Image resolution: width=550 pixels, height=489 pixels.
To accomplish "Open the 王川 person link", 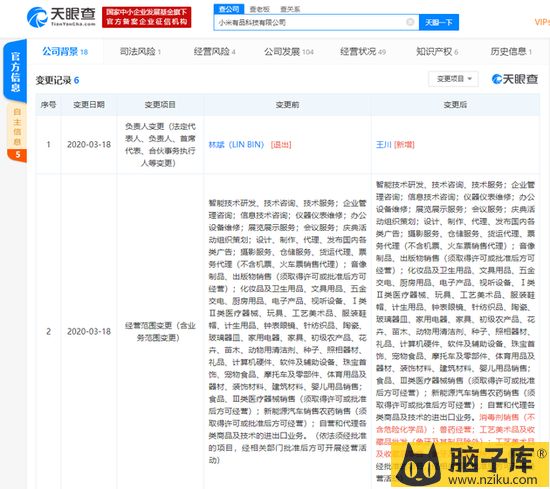I will 383,145.
